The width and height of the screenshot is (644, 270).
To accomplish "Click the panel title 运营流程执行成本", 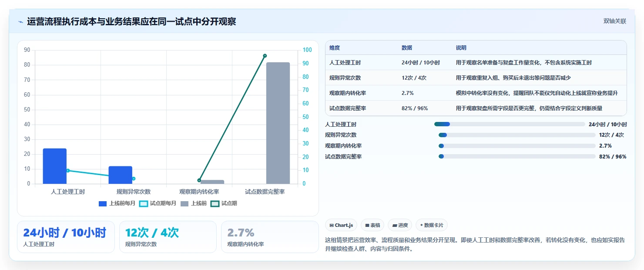I will pyautogui.click(x=131, y=21).
